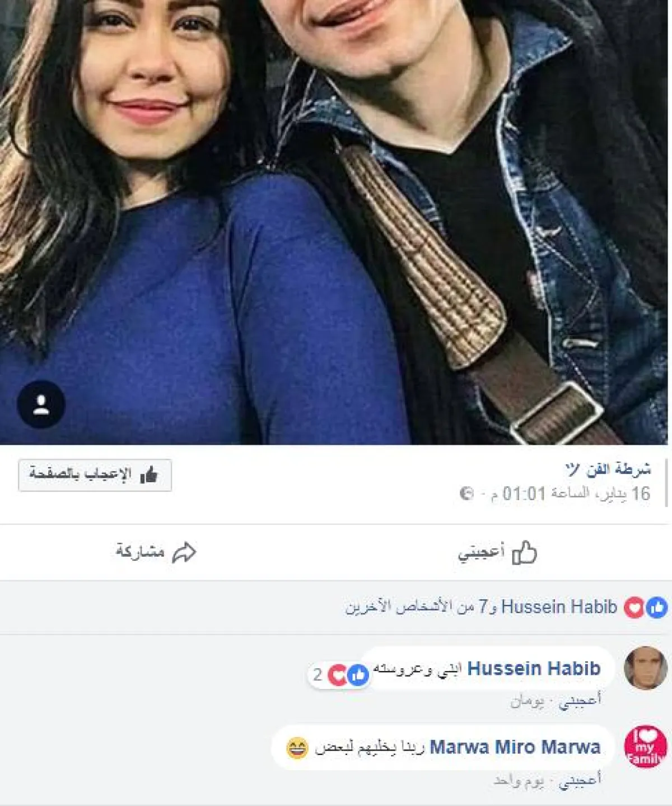Click the privacy globe icon beside timestamp
The height and width of the screenshot is (806, 672).
click(x=466, y=493)
